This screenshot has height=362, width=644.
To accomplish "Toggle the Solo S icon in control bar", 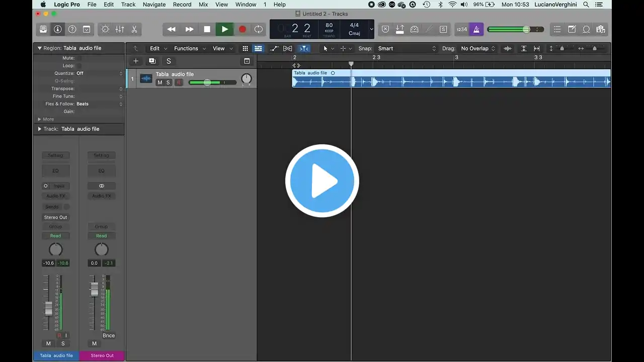I will pos(443,29).
